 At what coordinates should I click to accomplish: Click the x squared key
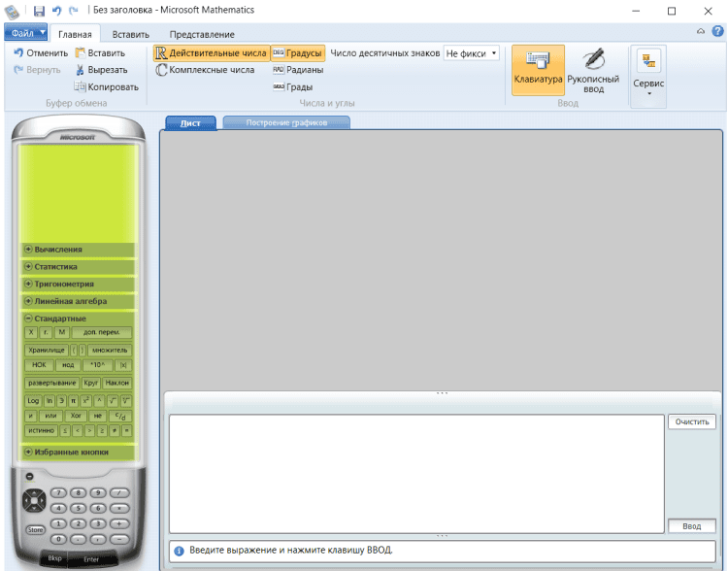coord(85,400)
